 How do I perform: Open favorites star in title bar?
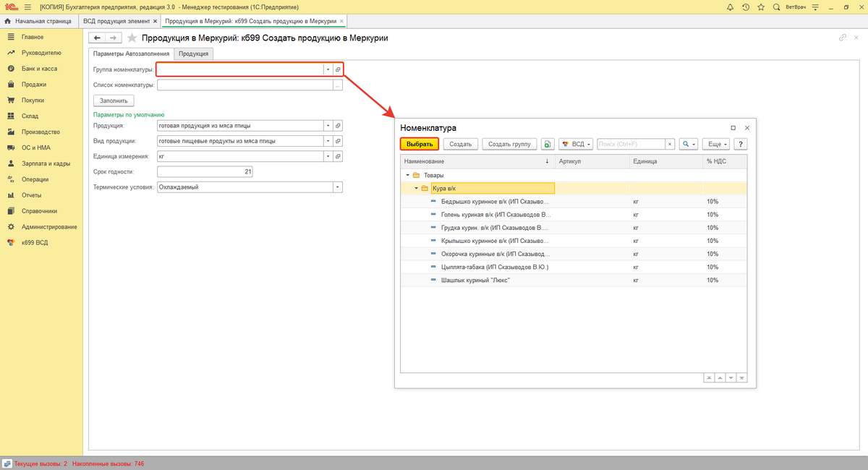click(x=761, y=7)
